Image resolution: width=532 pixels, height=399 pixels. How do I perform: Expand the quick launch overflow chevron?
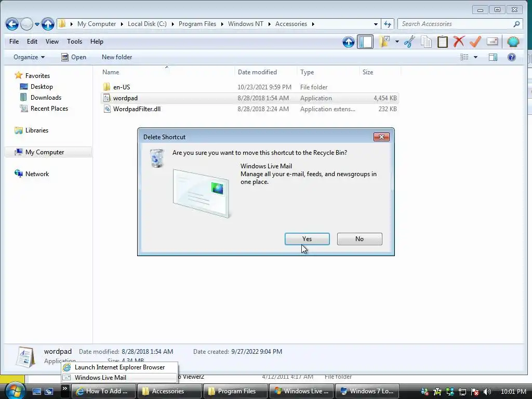click(x=64, y=389)
